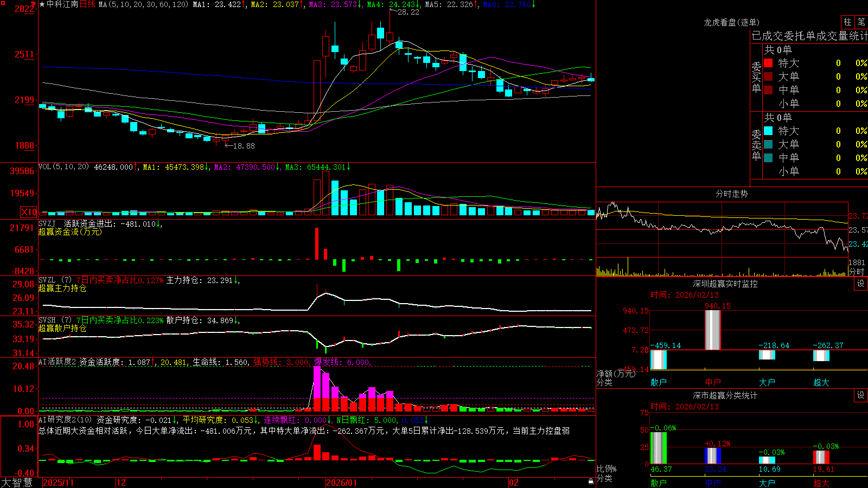
Task: Switch to 柱 bar view in 龙虎看盘
Action: (x=847, y=22)
